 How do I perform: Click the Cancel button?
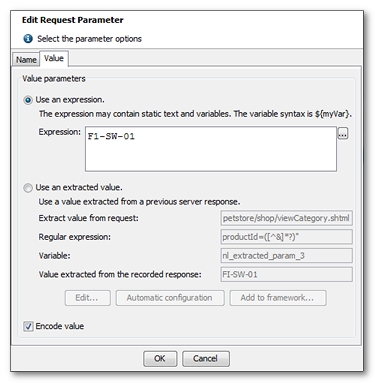[x=206, y=359]
